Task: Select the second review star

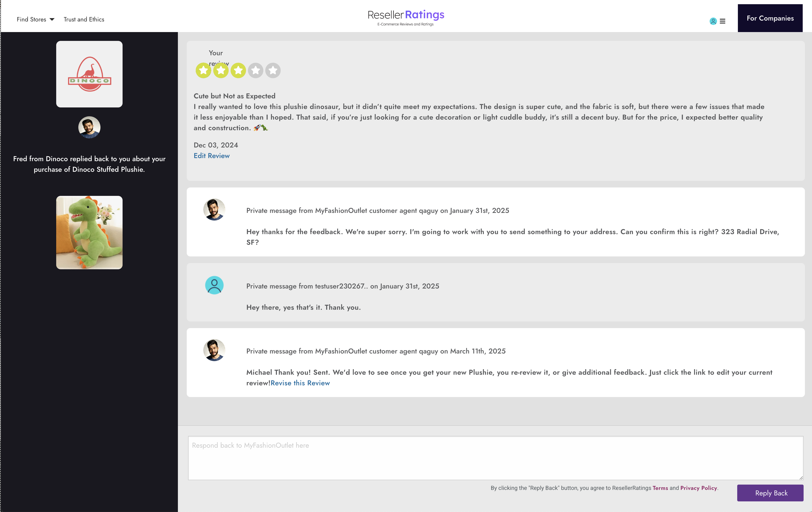Action: (221, 70)
